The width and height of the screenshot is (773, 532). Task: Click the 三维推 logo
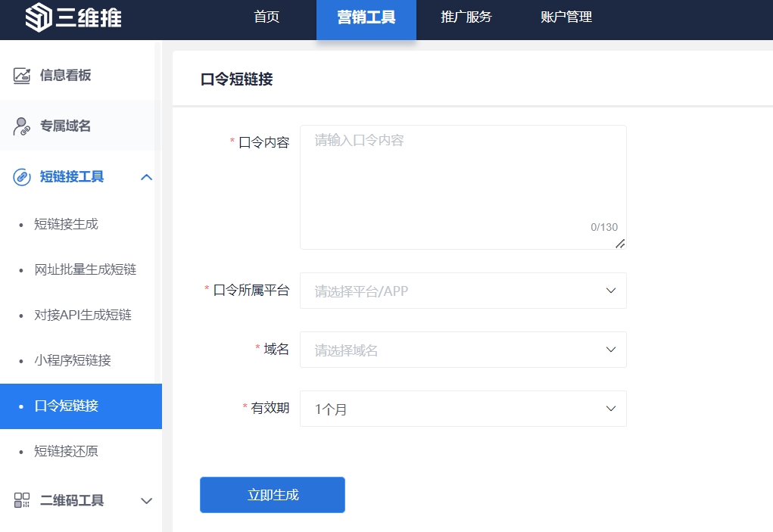pyautogui.click(x=73, y=17)
